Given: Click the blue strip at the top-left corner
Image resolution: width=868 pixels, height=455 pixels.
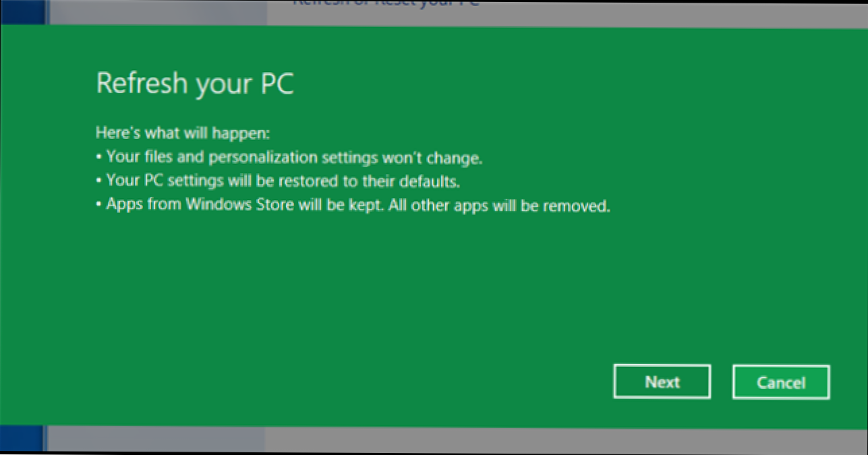Looking at the screenshot, I should click(22, 12).
